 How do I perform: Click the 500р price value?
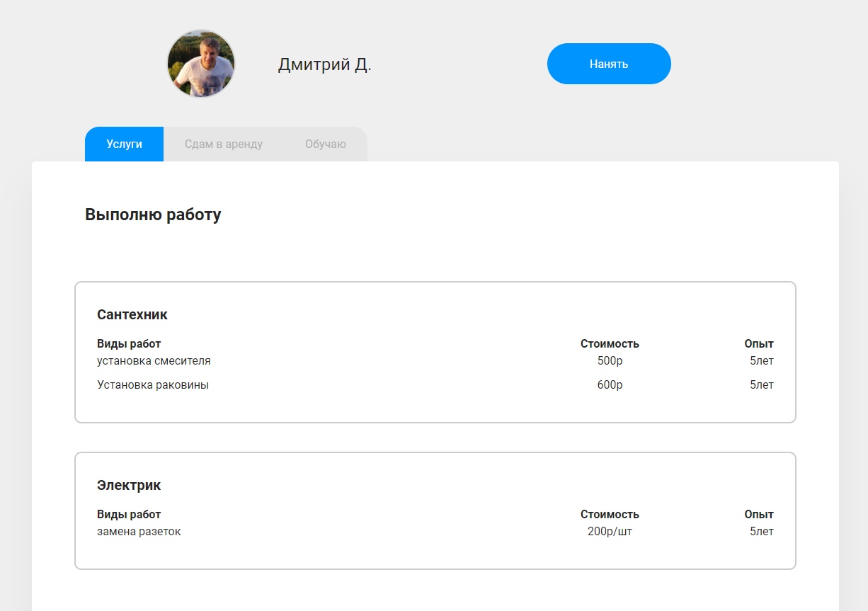pyautogui.click(x=610, y=361)
